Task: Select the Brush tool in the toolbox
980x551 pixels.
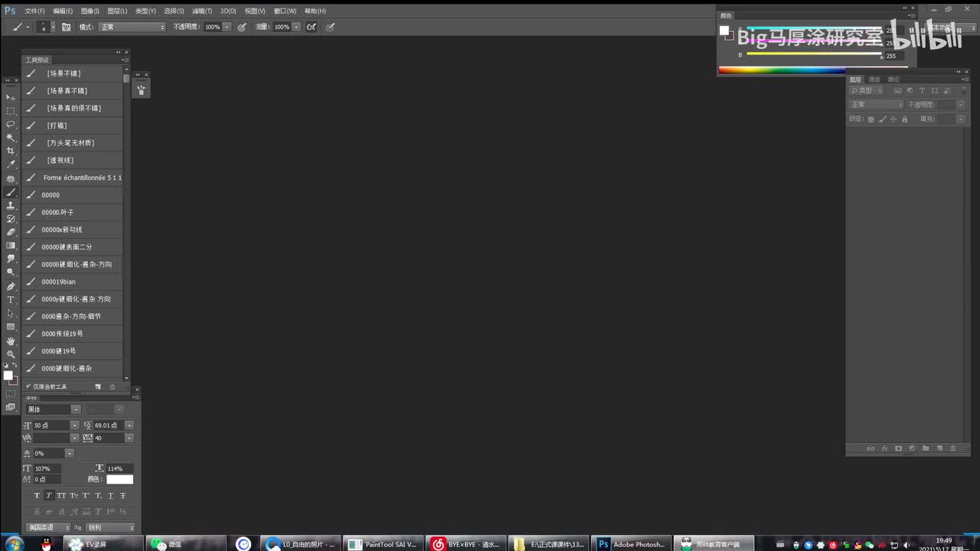Action: tap(11, 192)
